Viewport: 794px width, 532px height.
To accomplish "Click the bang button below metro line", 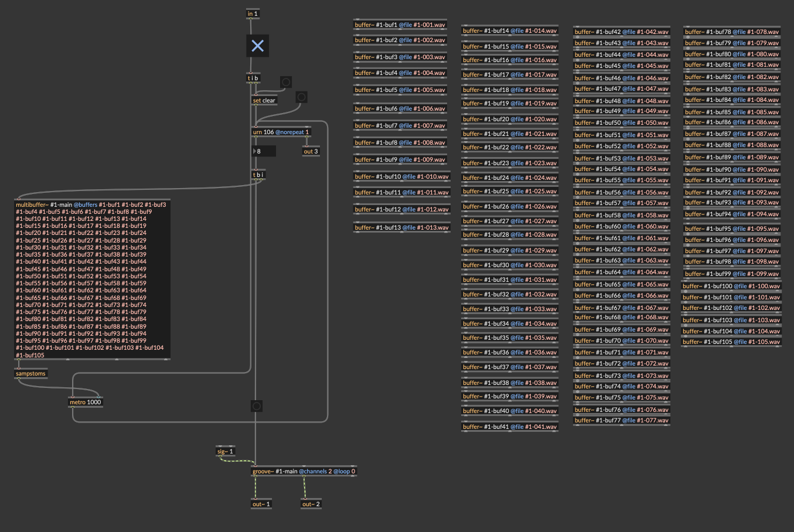I will [x=256, y=405].
